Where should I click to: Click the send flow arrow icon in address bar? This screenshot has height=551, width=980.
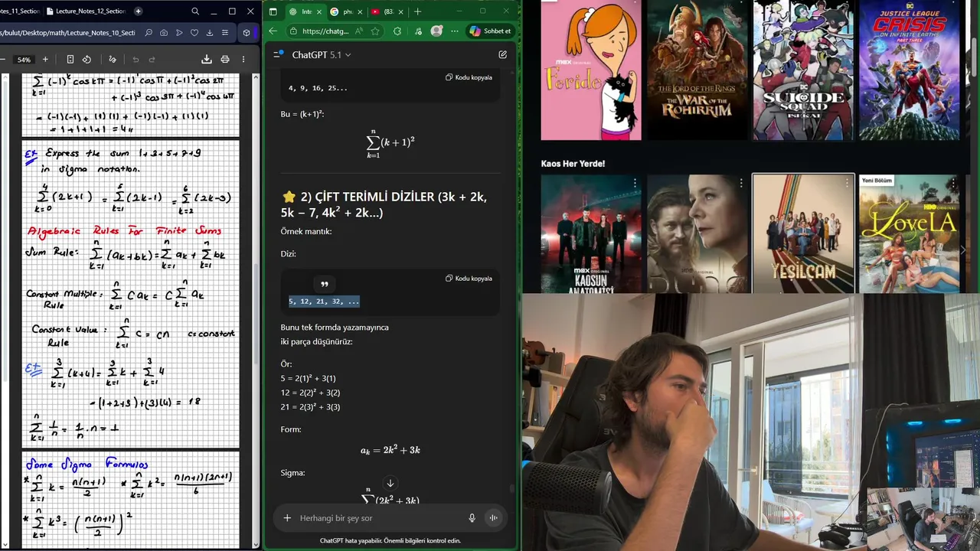(179, 33)
